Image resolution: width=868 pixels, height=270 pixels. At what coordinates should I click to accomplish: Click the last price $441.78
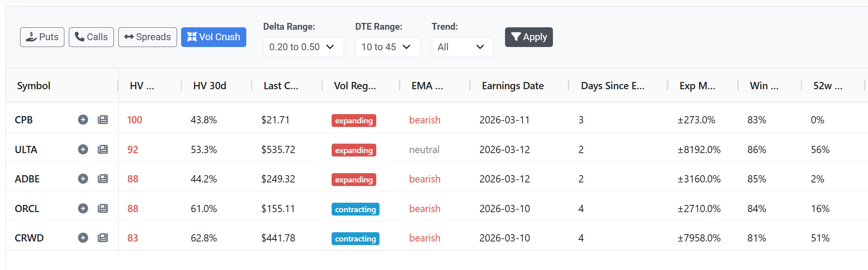[278, 238]
